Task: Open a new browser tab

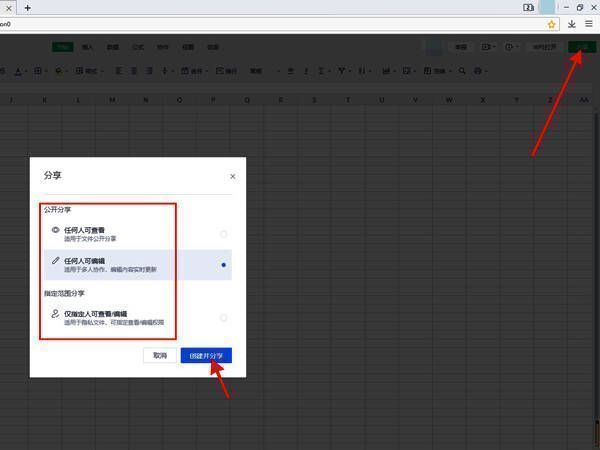Action: point(27,7)
